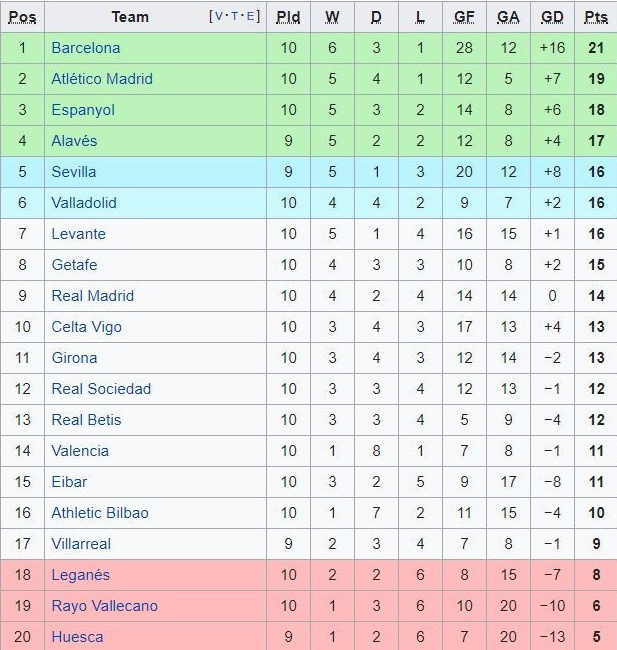Click the Getafe link

(74, 265)
